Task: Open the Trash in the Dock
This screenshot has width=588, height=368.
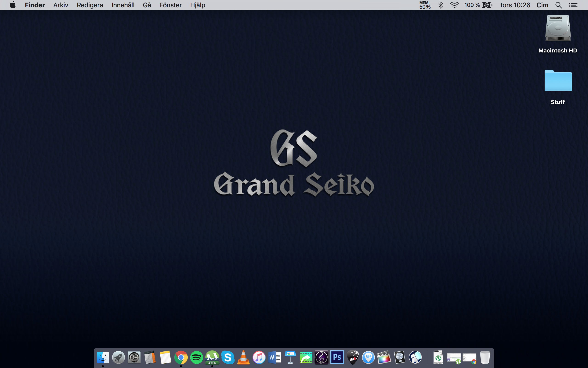Action: pyautogui.click(x=485, y=357)
